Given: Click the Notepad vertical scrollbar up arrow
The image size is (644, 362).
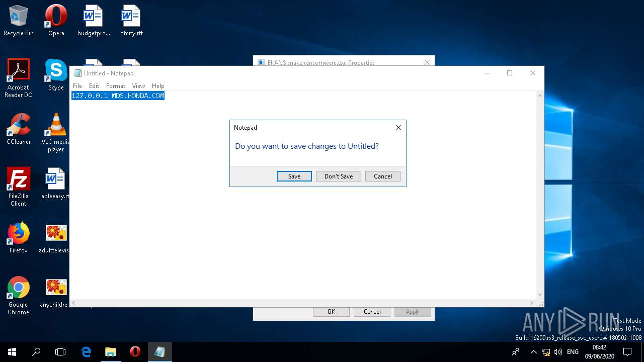Looking at the screenshot, I should coord(540,96).
